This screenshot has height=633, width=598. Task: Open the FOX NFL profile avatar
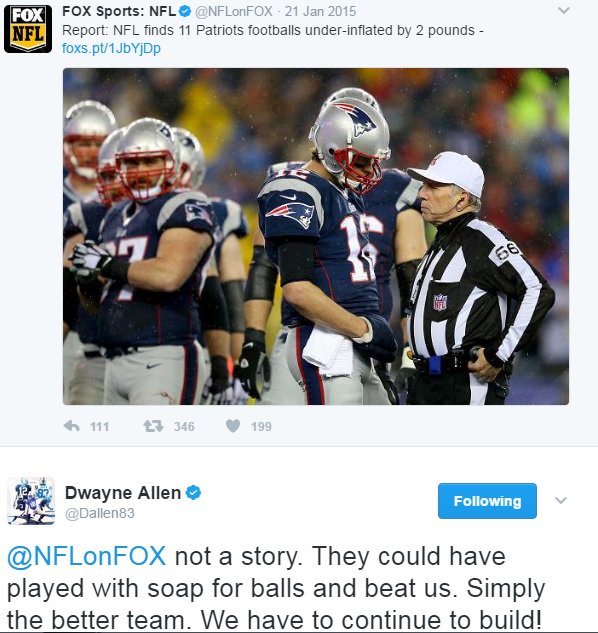[x=28, y=29]
